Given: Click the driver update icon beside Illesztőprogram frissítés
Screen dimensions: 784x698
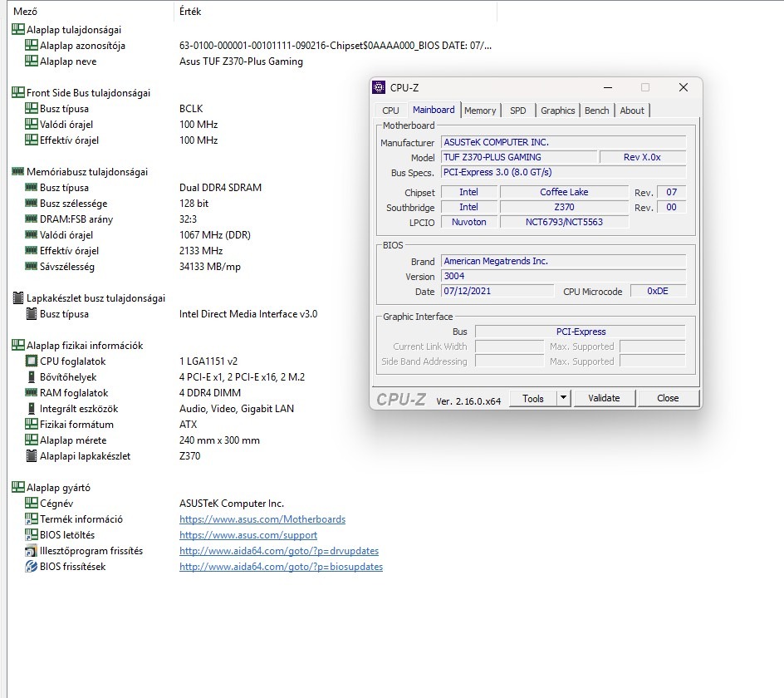Looking at the screenshot, I should (x=31, y=550).
